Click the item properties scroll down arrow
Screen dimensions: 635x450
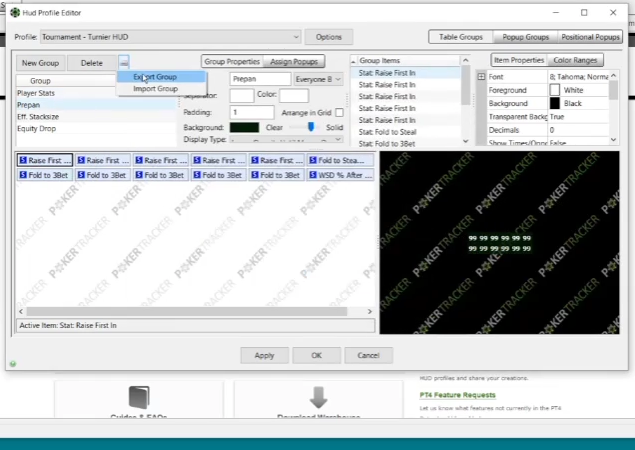[x=614, y=140]
